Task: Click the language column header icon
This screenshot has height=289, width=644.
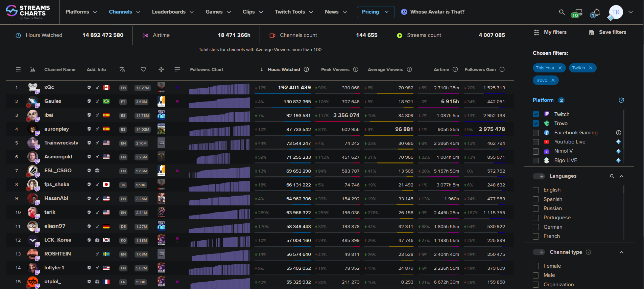Action: 122,69
